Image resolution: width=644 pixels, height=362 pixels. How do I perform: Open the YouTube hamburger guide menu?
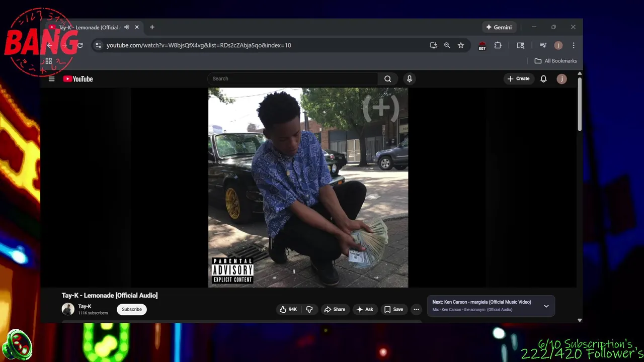tap(51, 79)
